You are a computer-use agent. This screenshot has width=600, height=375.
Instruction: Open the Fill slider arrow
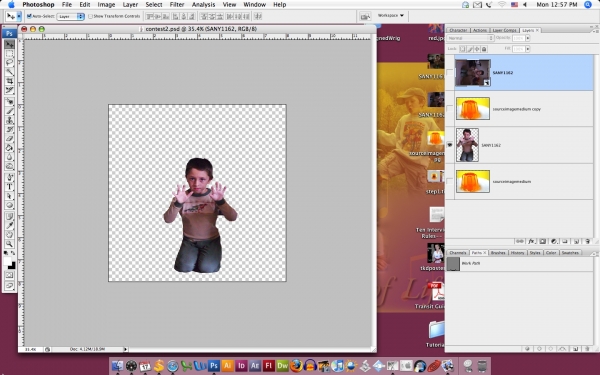(528, 49)
